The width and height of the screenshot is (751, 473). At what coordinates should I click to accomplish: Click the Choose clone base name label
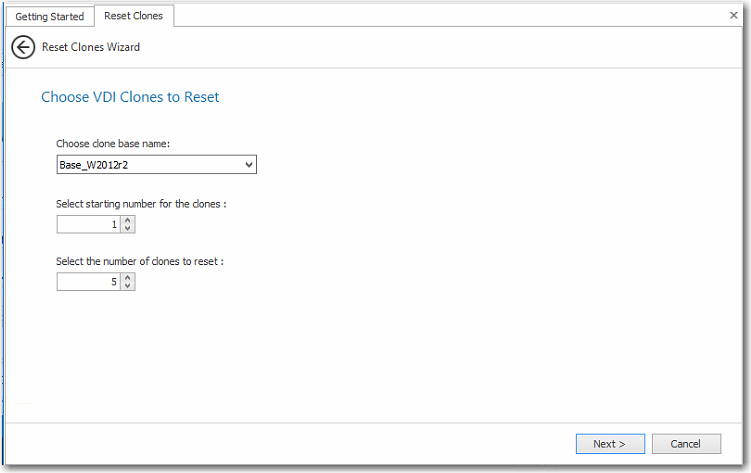click(113, 144)
